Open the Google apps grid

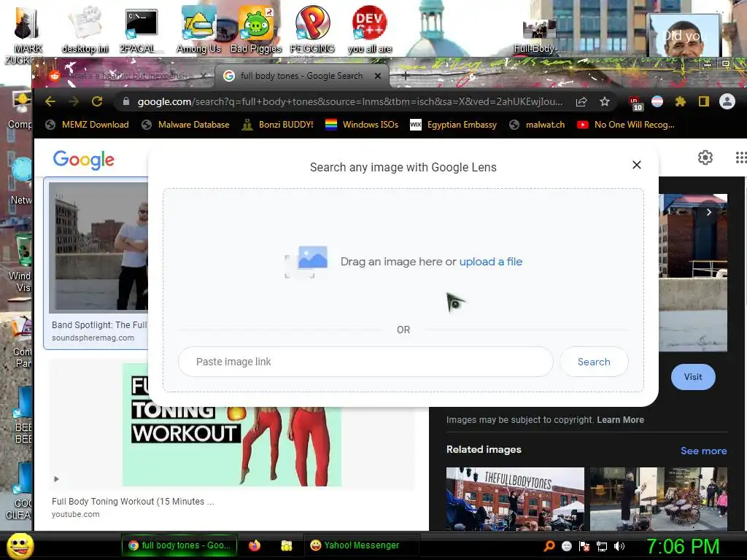[741, 157]
